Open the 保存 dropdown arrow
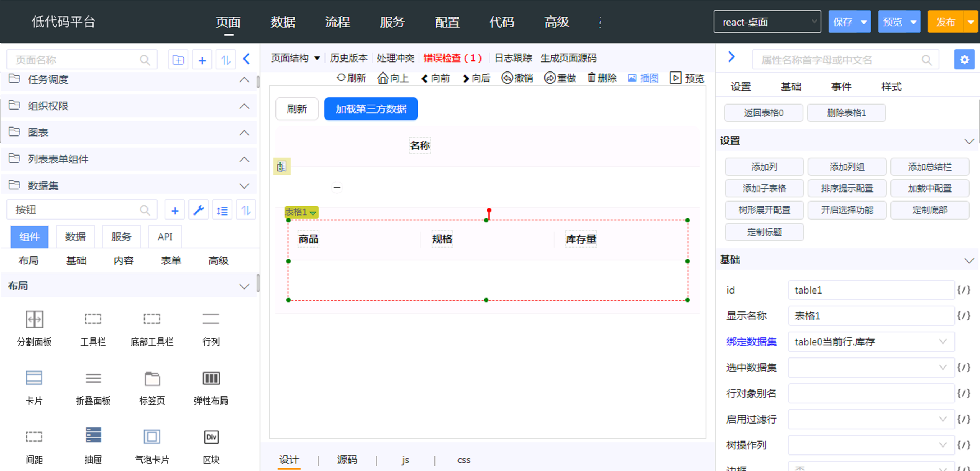 (x=863, y=22)
